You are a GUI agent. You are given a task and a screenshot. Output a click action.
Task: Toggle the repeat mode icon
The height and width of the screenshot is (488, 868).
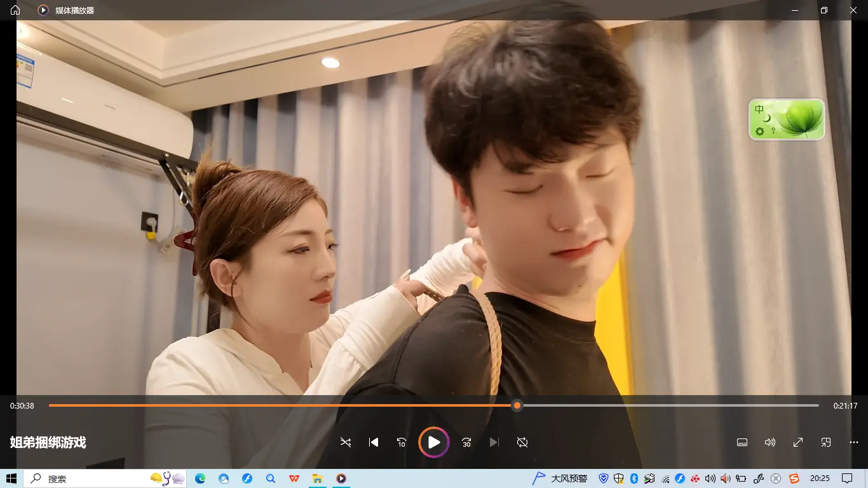point(522,442)
